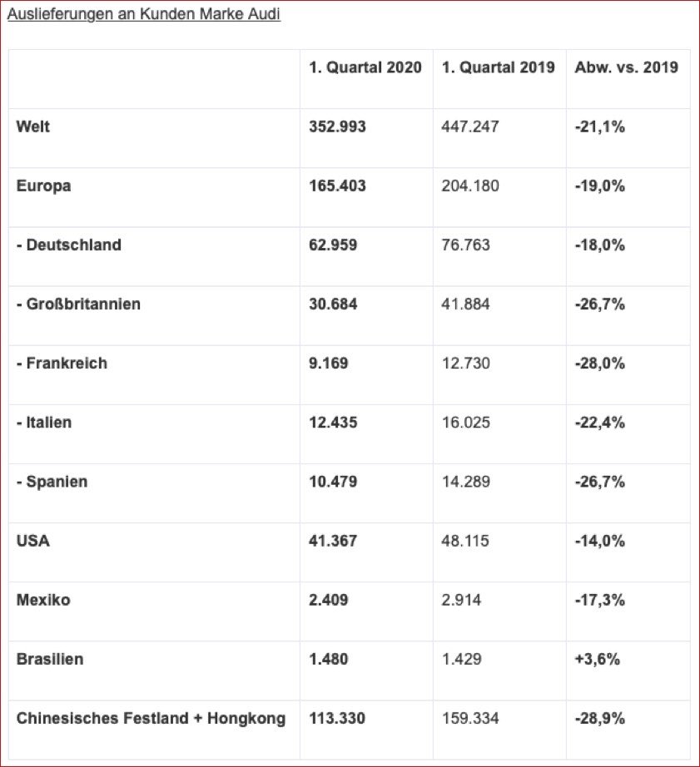Click the 'Abw. vs. 2019' column header
The width and height of the screenshot is (700, 767).
626,67
